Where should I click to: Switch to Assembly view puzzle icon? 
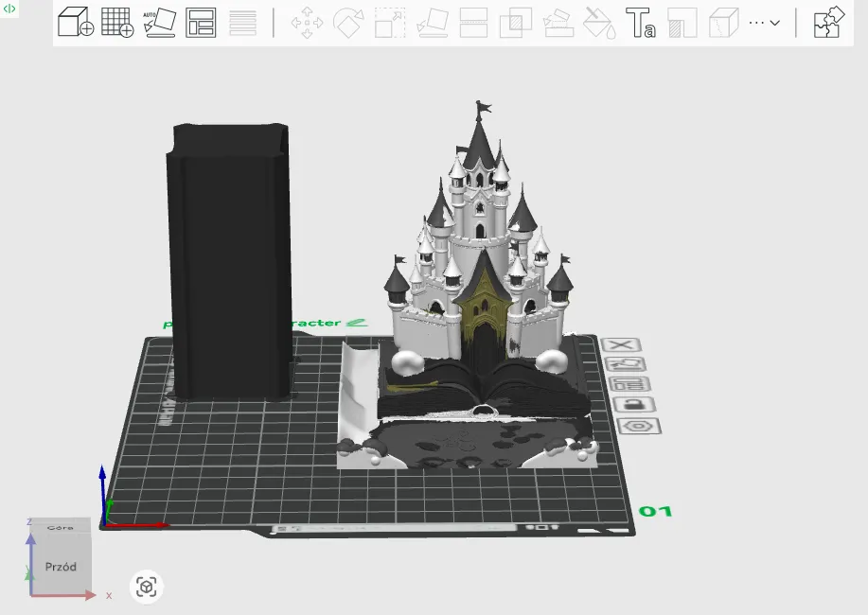(x=828, y=22)
